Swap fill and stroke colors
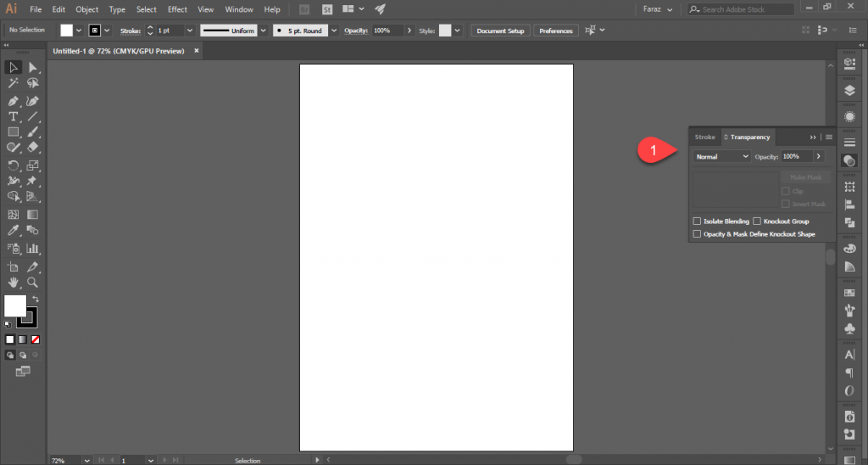Viewport: 868px width, 465px height. point(36,300)
